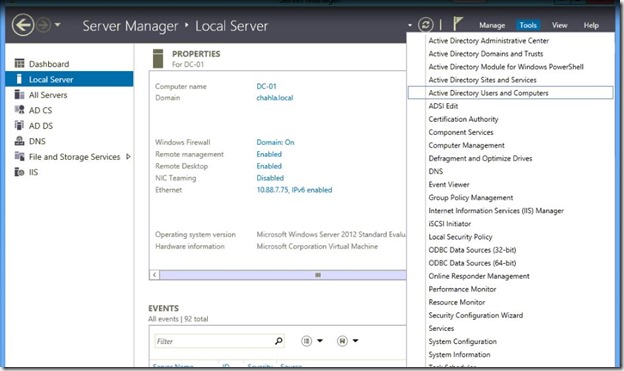
Task: Expand dropdown arrow next to save query
Action: 356,341
